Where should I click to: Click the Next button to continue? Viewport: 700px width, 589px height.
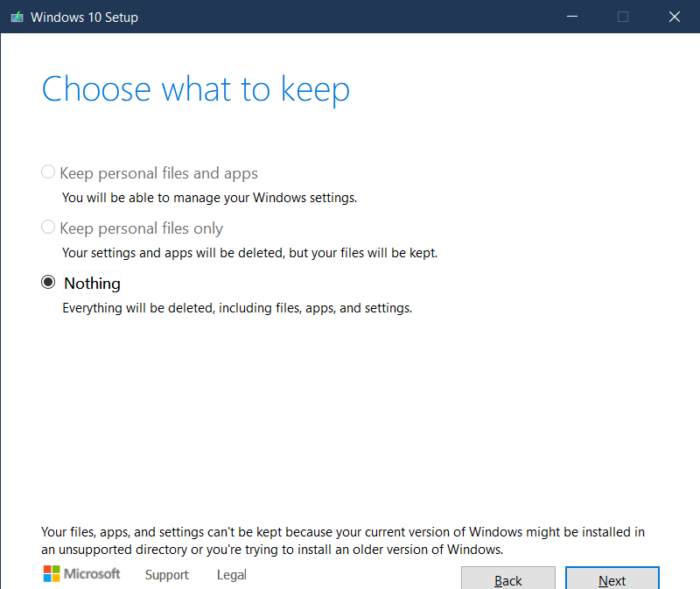pos(612,579)
